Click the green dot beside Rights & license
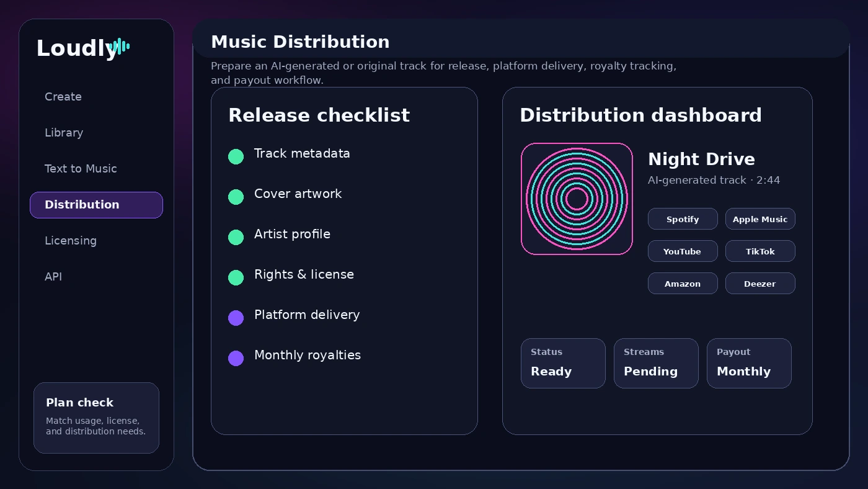Screen dimensions: 868x489 236,277
